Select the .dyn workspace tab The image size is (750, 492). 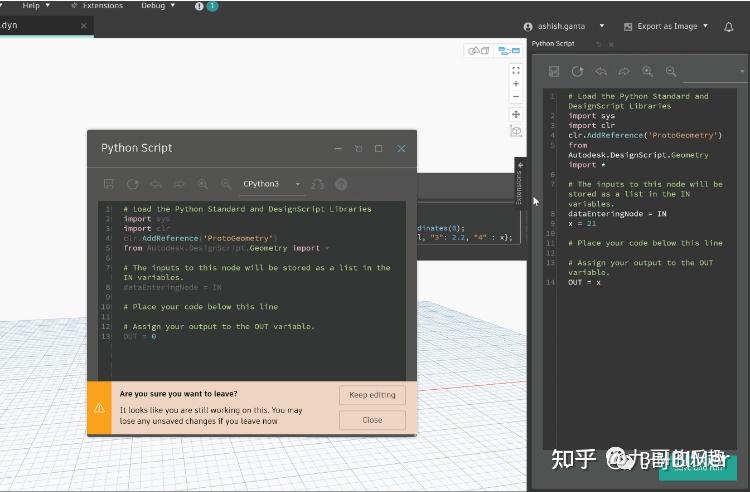[x=46, y=26]
